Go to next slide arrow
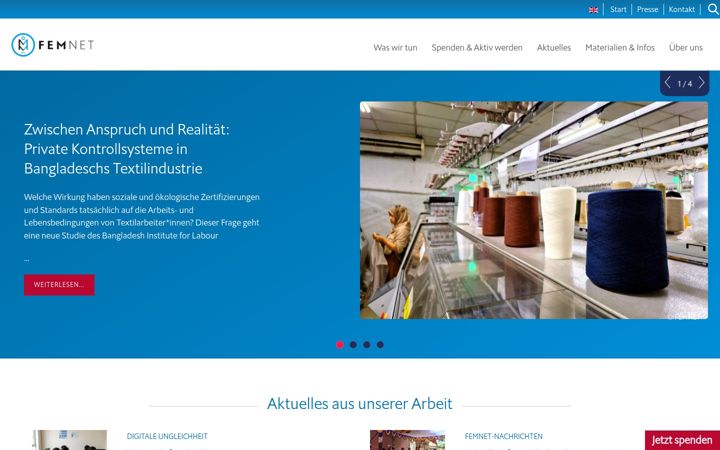 pos(702,83)
